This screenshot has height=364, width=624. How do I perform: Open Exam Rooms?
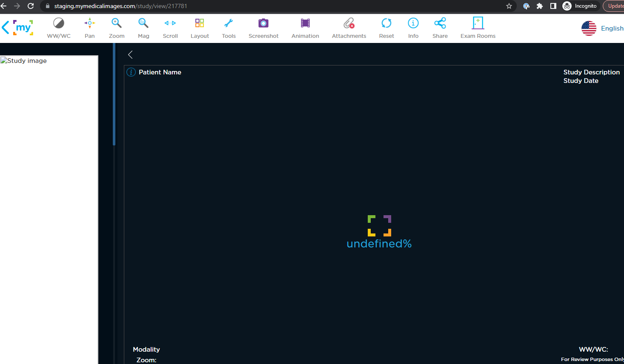[x=478, y=28]
